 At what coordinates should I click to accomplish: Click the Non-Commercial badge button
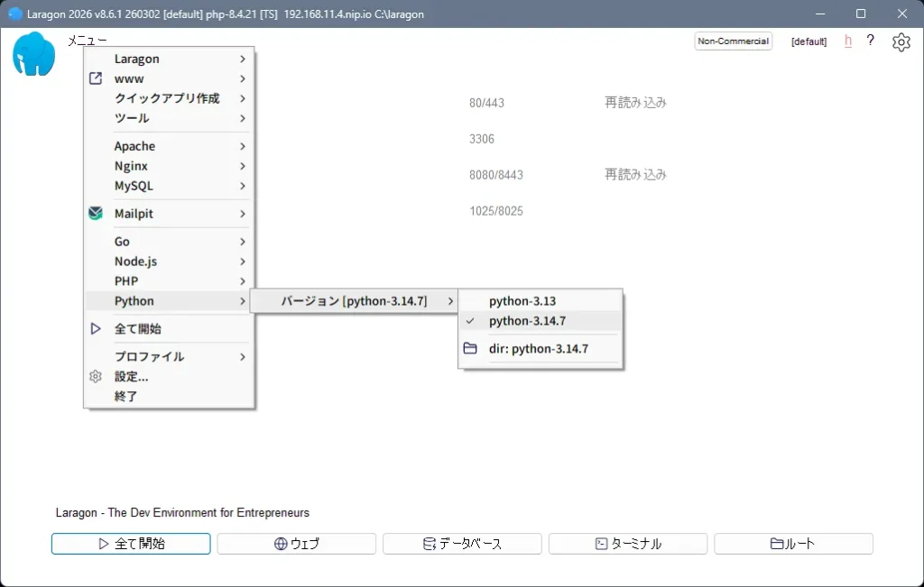click(733, 41)
